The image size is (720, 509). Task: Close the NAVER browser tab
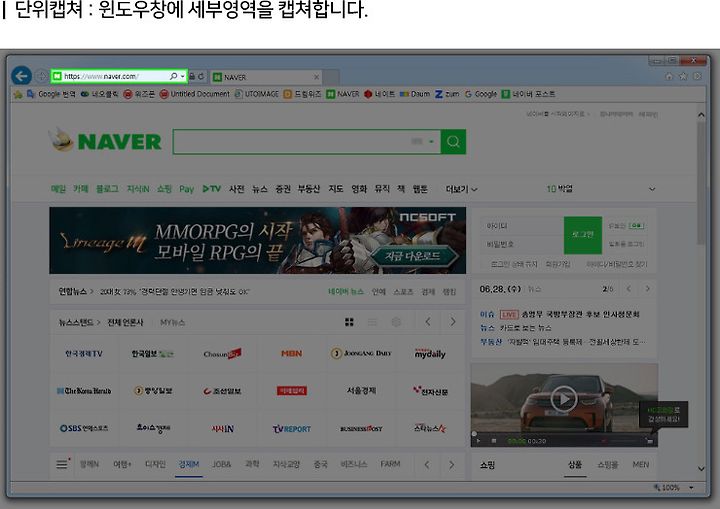coord(316,77)
